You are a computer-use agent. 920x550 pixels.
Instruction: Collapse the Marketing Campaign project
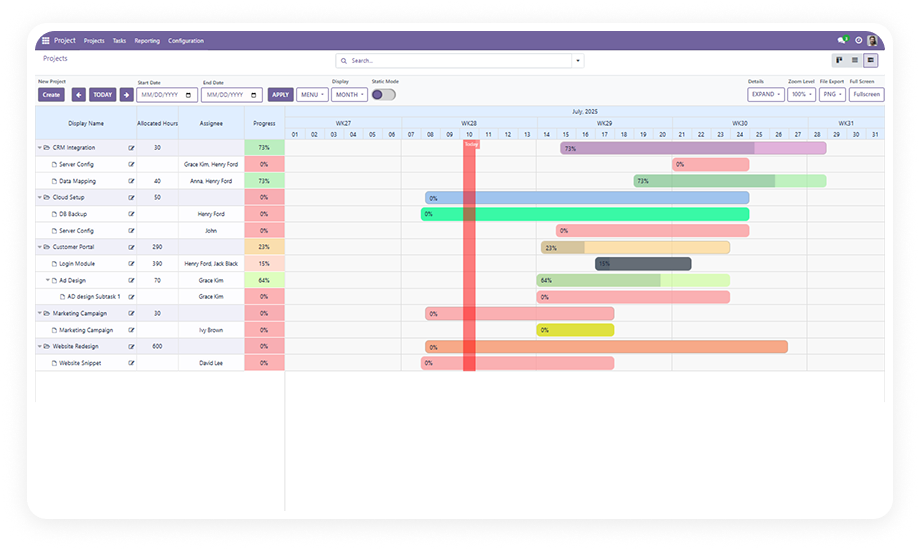(x=40, y=313)
